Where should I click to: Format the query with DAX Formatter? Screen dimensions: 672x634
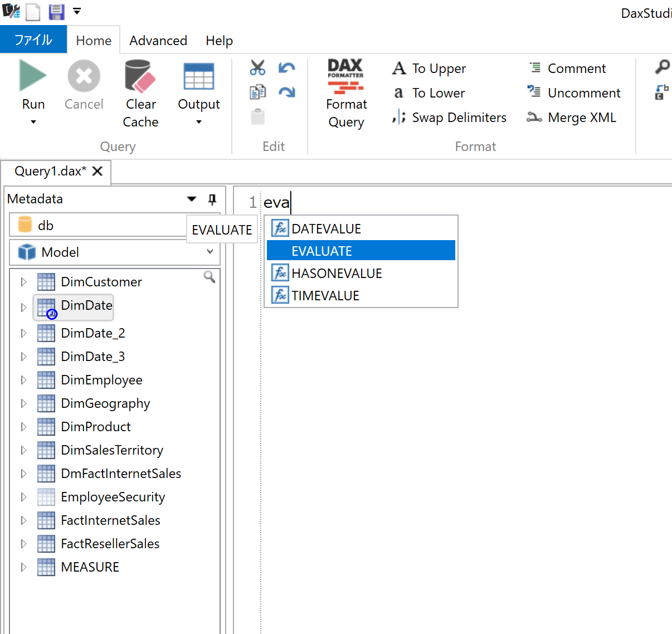(346, 94)
